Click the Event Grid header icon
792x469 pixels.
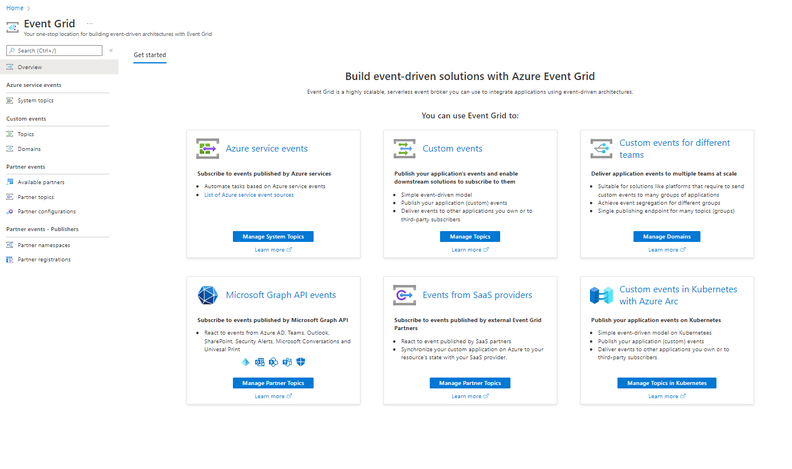pyautogui.click(x=12, y=27)
